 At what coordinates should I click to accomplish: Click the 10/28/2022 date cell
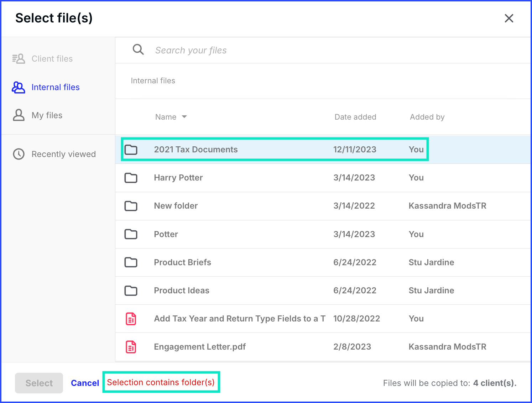(356, 319)
